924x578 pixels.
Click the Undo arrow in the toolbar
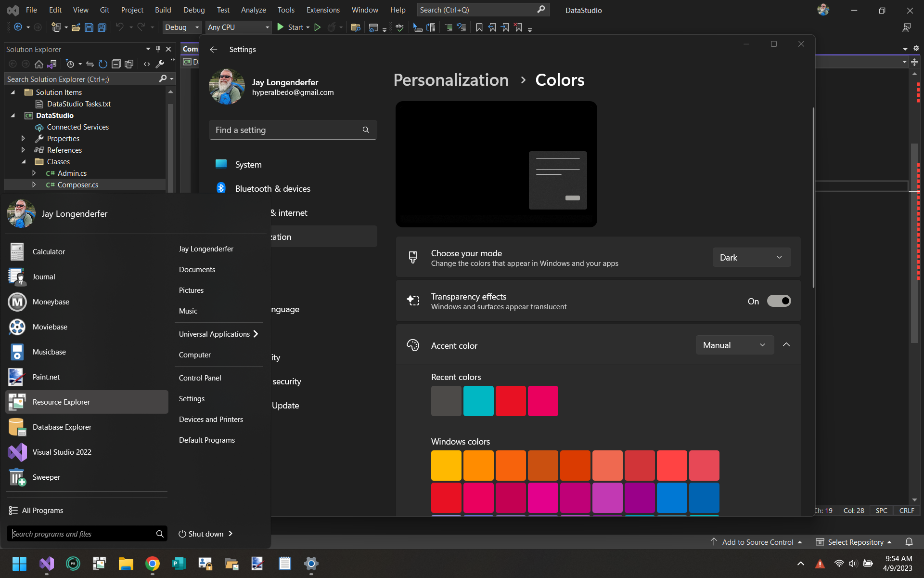[x=120, y=27]
